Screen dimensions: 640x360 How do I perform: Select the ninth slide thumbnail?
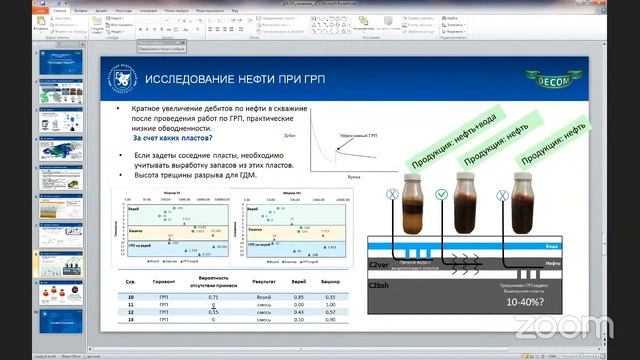click(61, 293)
